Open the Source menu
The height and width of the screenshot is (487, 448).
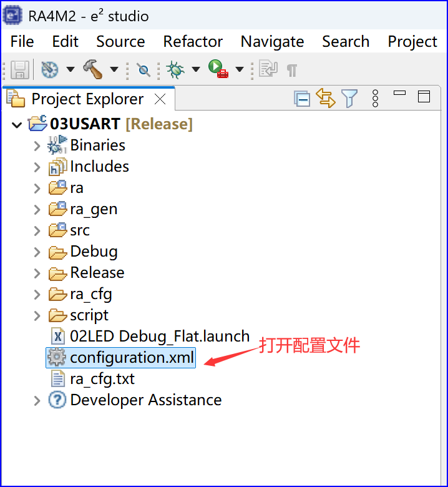(x=120, y=42)
